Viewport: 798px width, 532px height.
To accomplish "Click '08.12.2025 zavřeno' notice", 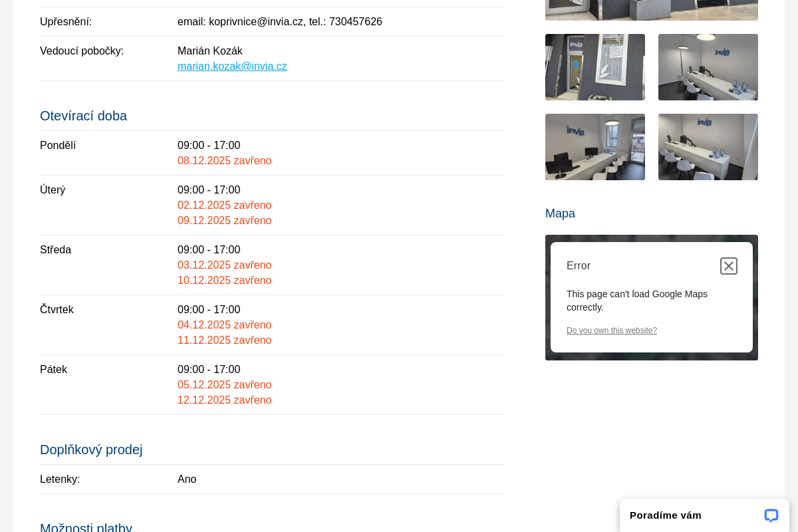I will (x=224, y=161).
